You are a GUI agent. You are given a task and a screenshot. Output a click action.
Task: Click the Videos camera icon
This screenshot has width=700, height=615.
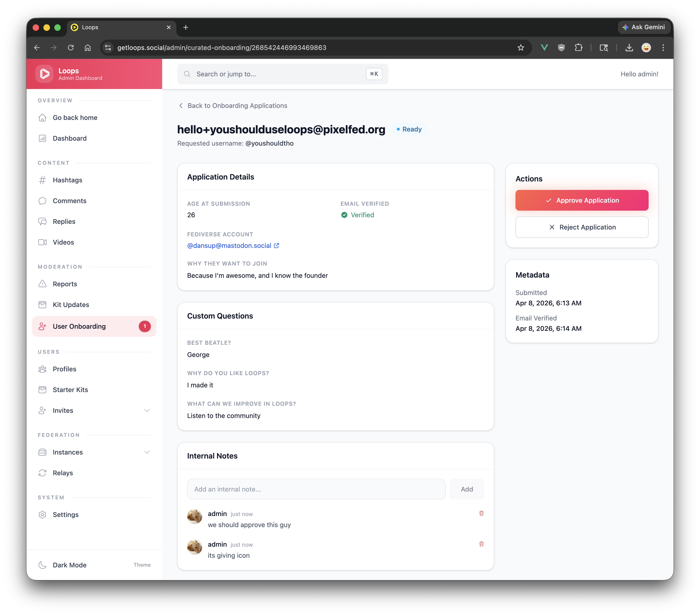pyautogui.click(x=42, y=242)
